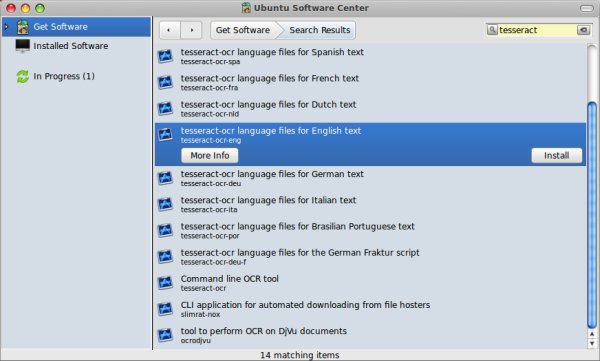The width and height of the screenshot is (600, 361).
Task: Clear the search field text
Action: 583,30
